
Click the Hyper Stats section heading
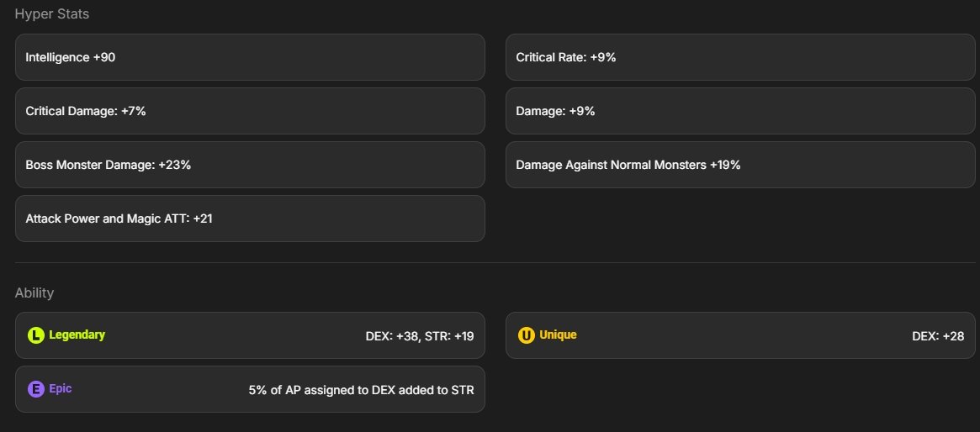click(x=52, y=14)
